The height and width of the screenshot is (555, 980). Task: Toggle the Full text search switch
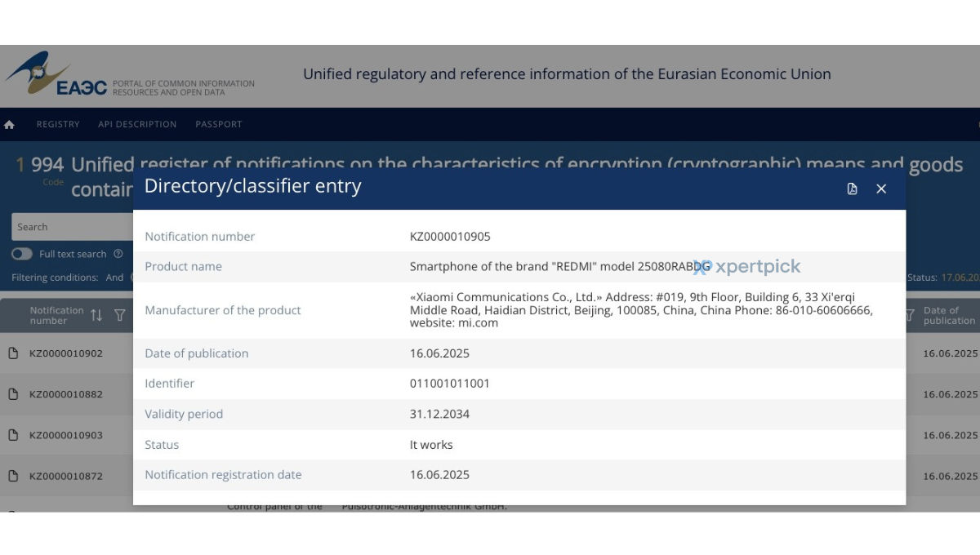pyautogui.click(x=22, y=254)
